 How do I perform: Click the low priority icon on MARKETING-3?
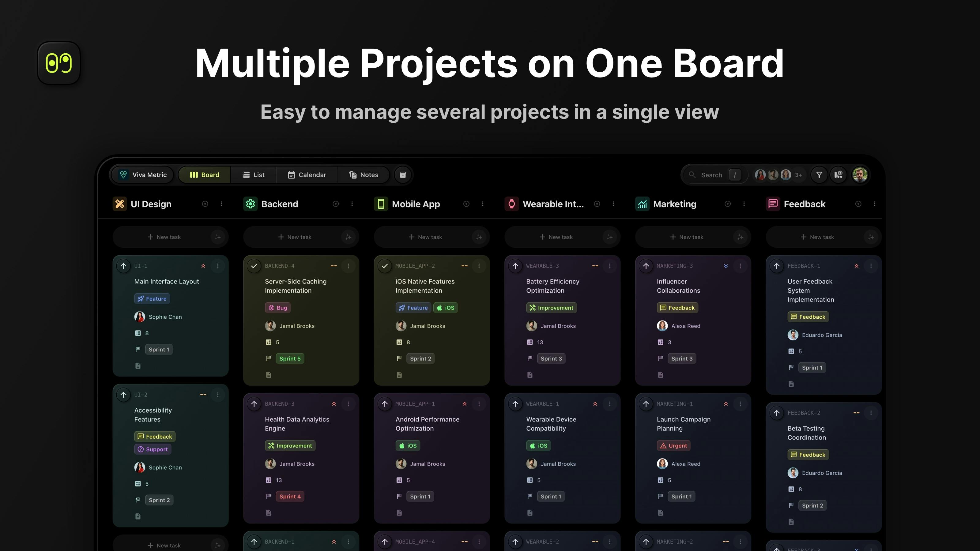click(x=726, y=266)
